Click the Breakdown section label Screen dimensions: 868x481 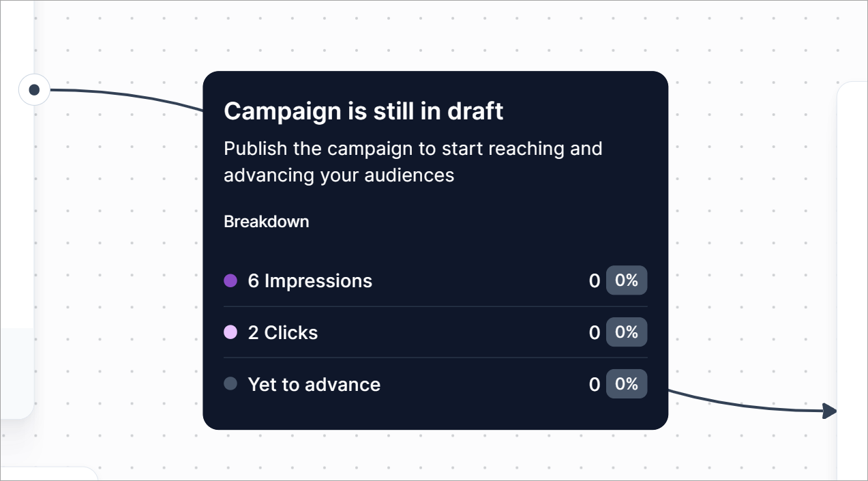(266, 222)
